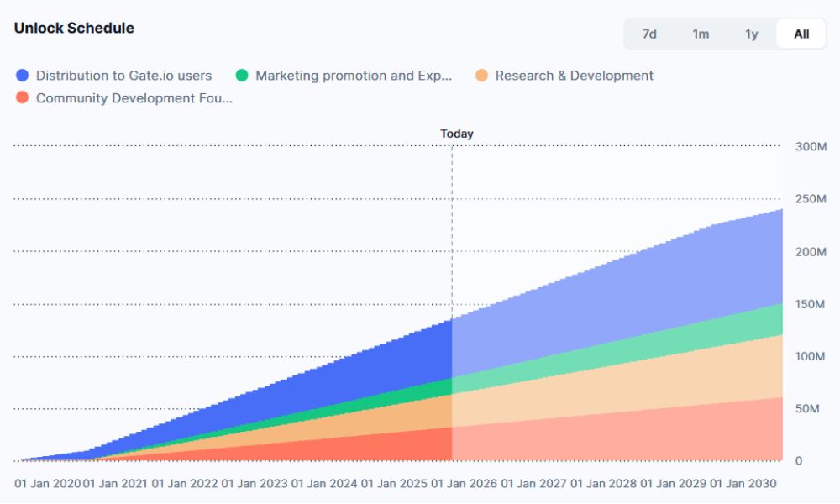This screenshot has height=504, width=840.
Task: Click the Today marker label
Action: (x=456, y=134)
